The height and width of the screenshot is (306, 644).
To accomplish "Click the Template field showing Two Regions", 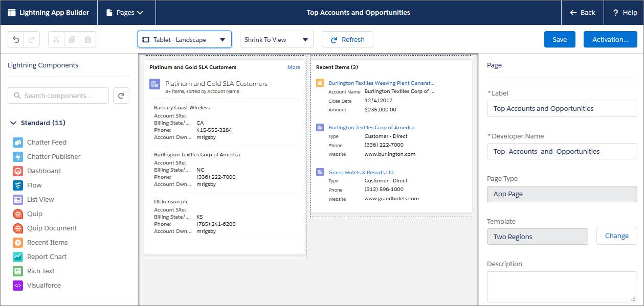I will [538, 237].
